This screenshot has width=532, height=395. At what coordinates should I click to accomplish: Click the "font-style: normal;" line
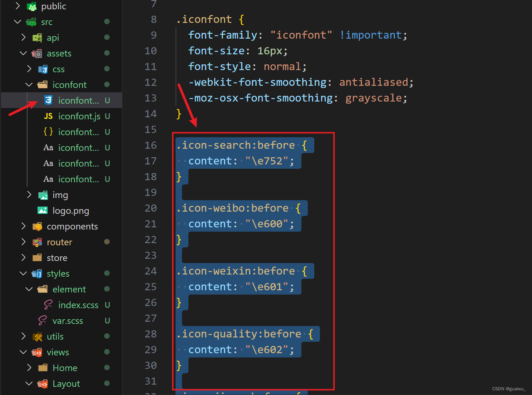point(247,66)
